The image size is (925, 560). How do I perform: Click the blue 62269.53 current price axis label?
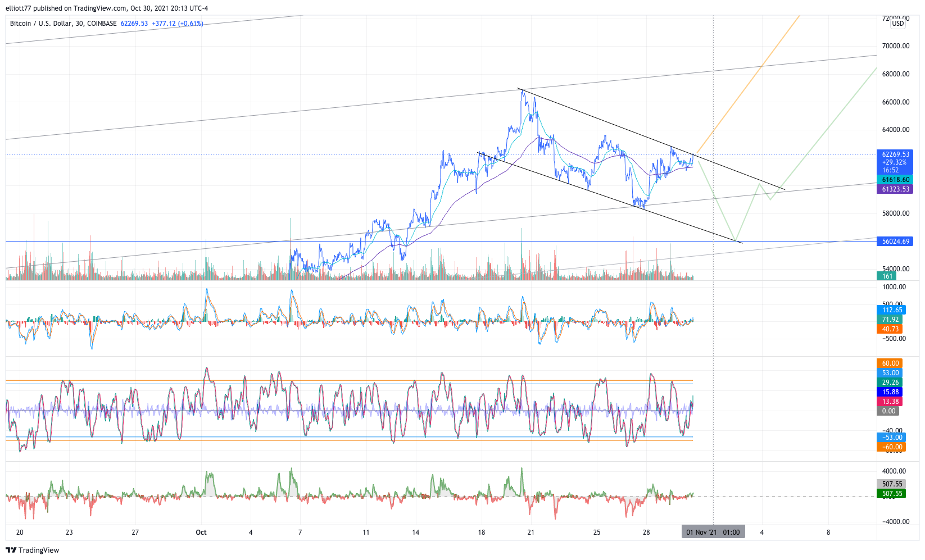(x=895, y=154)
